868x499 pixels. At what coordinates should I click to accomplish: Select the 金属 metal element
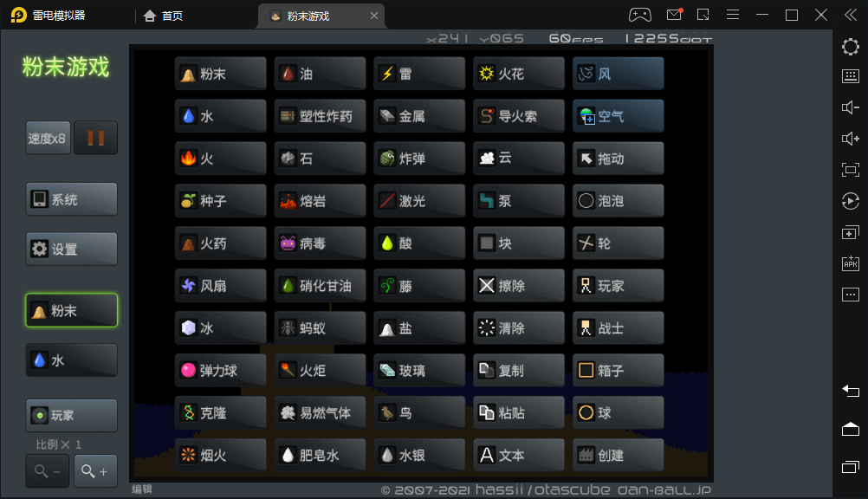click(x=419, y=116)
